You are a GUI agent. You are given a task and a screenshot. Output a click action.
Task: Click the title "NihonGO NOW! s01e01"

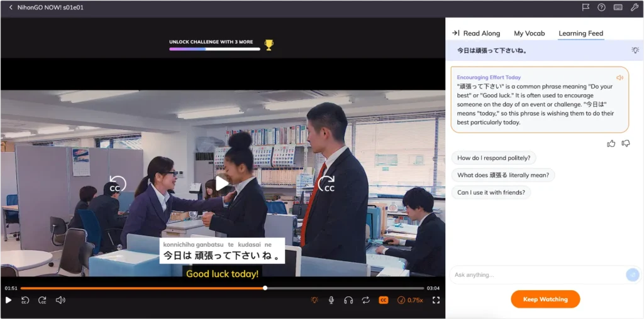[50, 8]
